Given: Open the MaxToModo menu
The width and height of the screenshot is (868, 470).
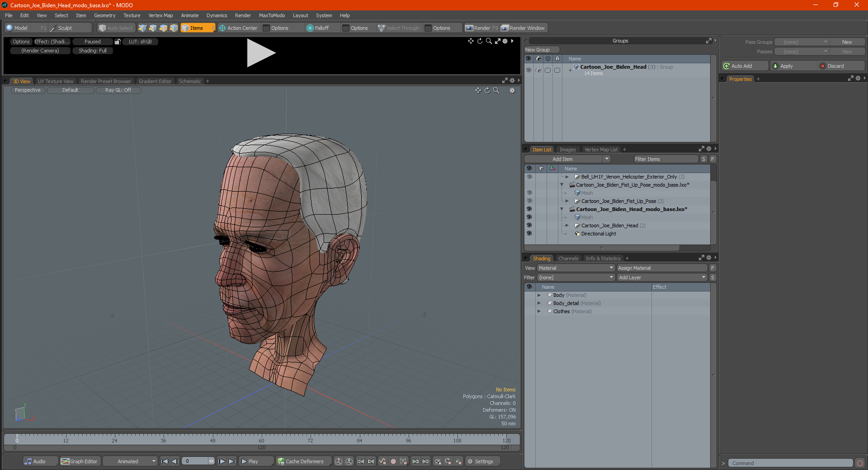Looking at the screenshot, I should tap(272, 15).
